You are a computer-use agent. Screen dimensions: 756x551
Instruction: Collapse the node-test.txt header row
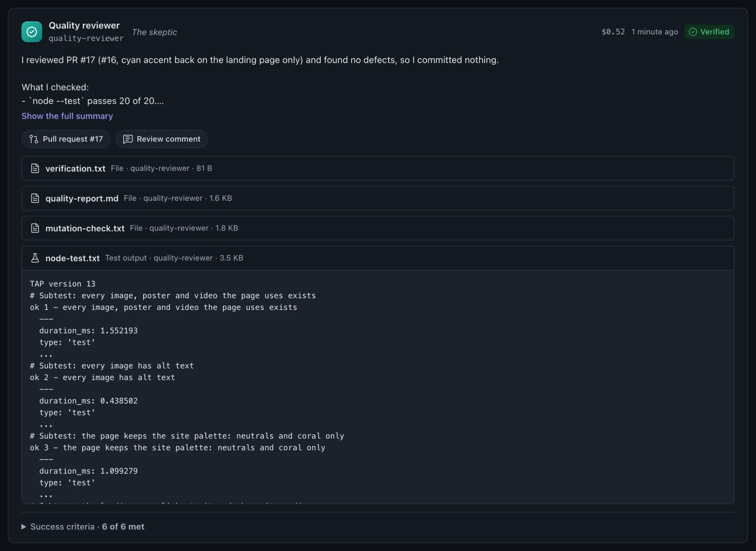click(x=378, y=258)
